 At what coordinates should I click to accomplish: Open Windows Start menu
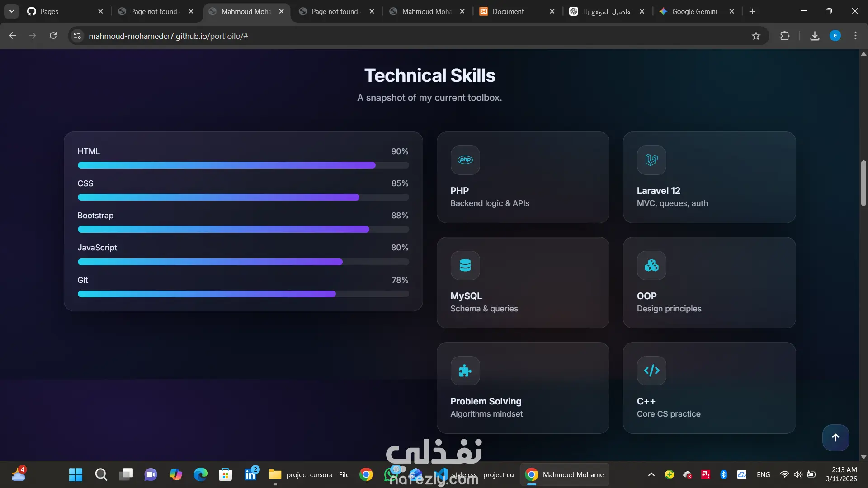(75, 474)
